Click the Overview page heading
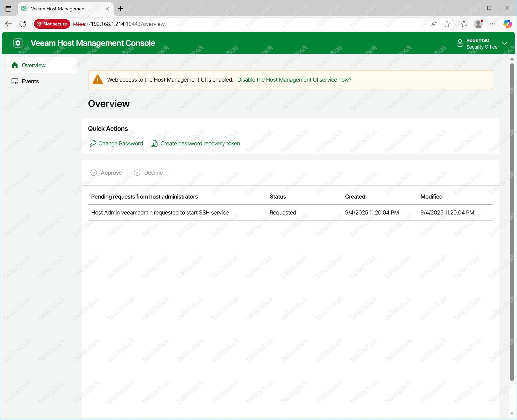Image resolution: width=517 pixels, height=420 pixels. pyautogui.click(x=109, y=104)
